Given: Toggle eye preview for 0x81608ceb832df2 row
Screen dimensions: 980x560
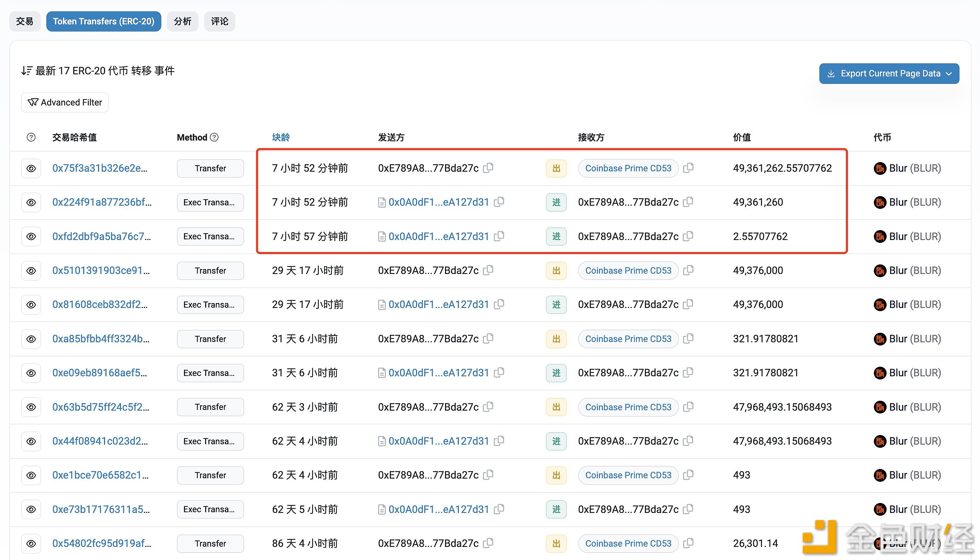Looking at the screenshot, I should click(31, 305).
